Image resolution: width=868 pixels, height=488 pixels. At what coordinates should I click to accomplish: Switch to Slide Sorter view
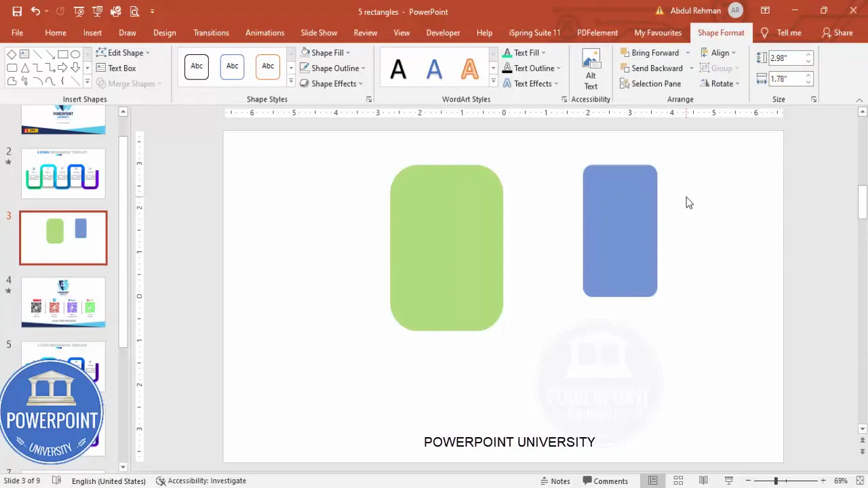(678, 481)
